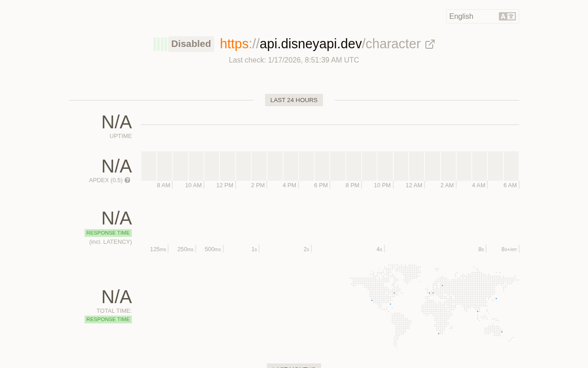Click the translation icon in the language selector

click(x=507, y=17)
